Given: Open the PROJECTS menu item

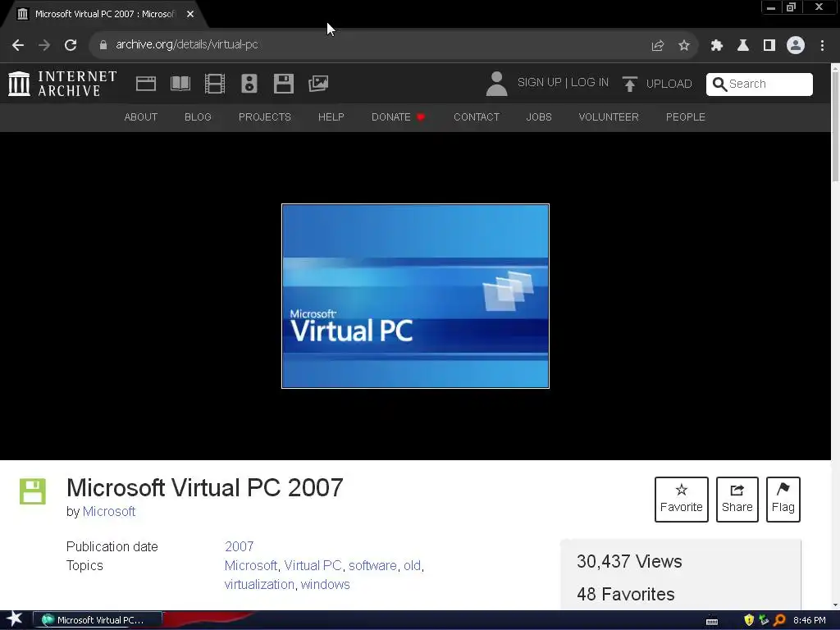Looking at the screenshot, I should click(265, 116).
